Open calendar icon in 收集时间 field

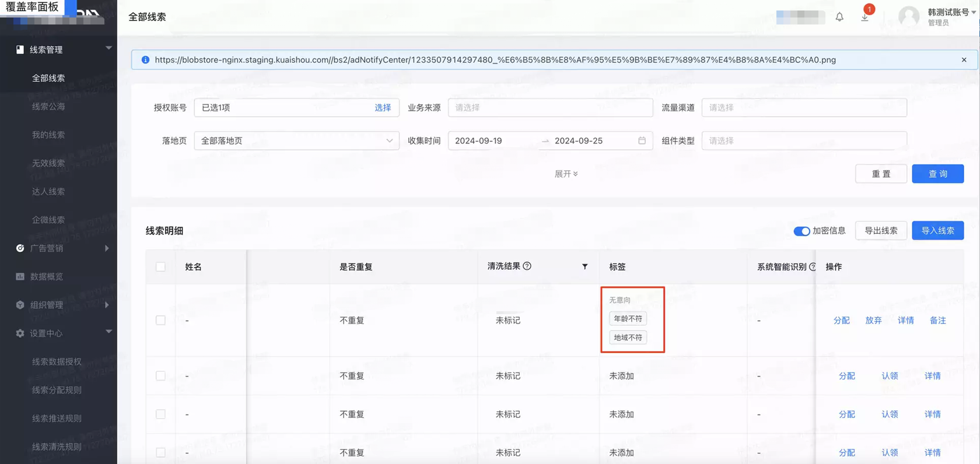tap(642, 140)
